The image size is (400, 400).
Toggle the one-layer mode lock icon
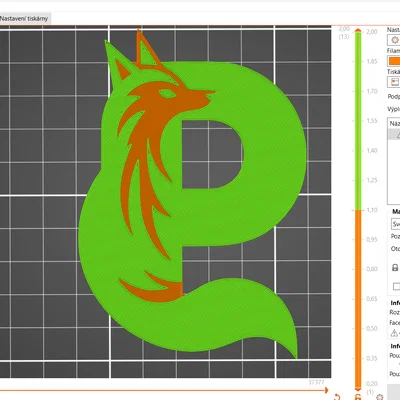click(358, 397)
